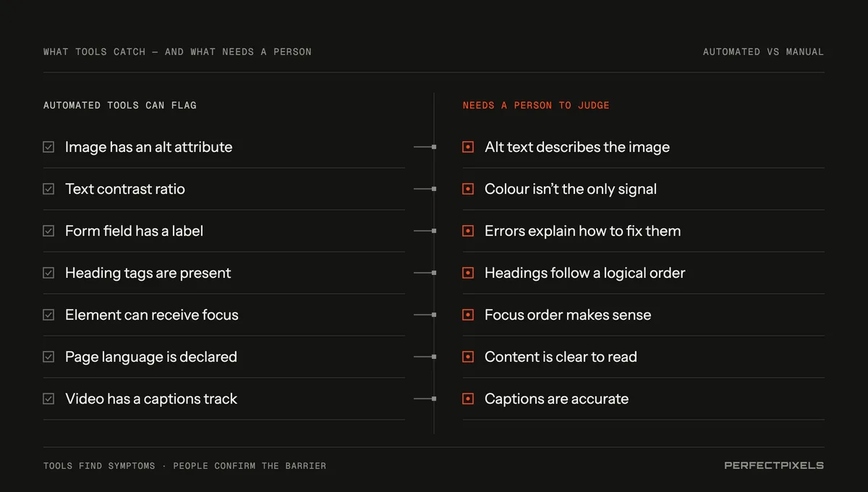Screen dimensions: 868x492
Task: Click the text 'Focus order makes sense'
Action: (x=568, y=315)
